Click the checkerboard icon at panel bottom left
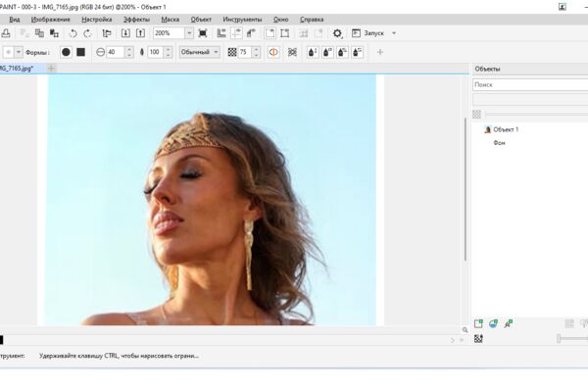Viewport: 588px width, 392px height. click(x=478, y=339)
